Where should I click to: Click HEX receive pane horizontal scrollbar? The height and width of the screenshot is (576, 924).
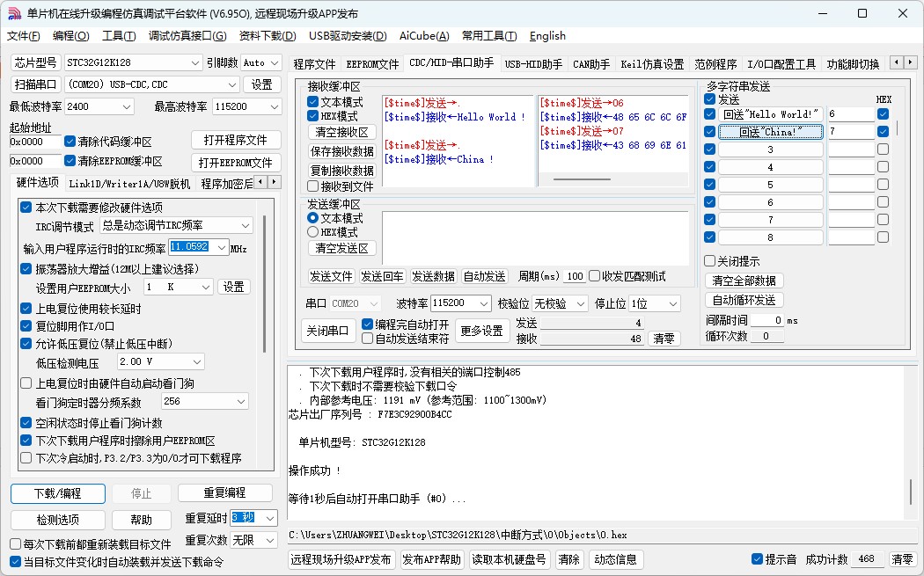click(581, 179)
